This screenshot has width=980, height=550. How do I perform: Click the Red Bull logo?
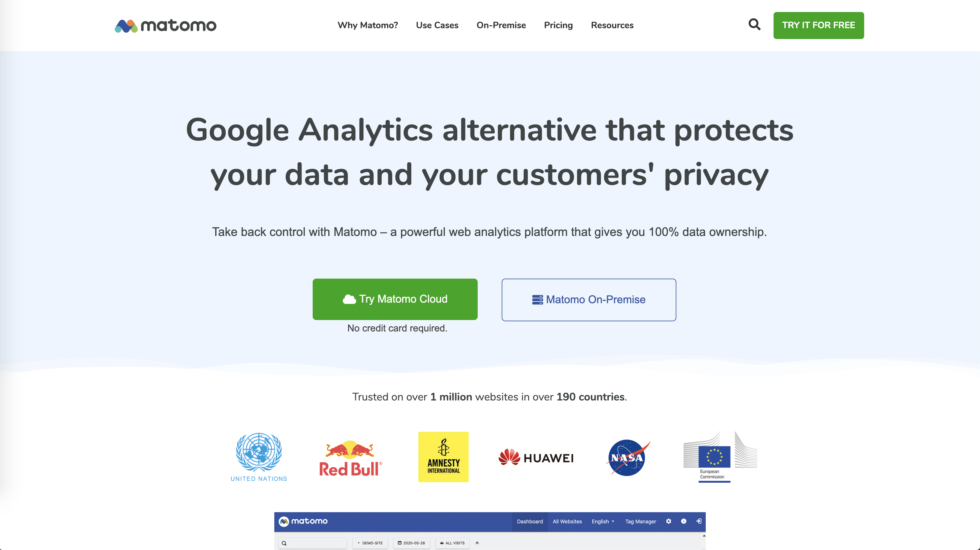pos(350,459)
